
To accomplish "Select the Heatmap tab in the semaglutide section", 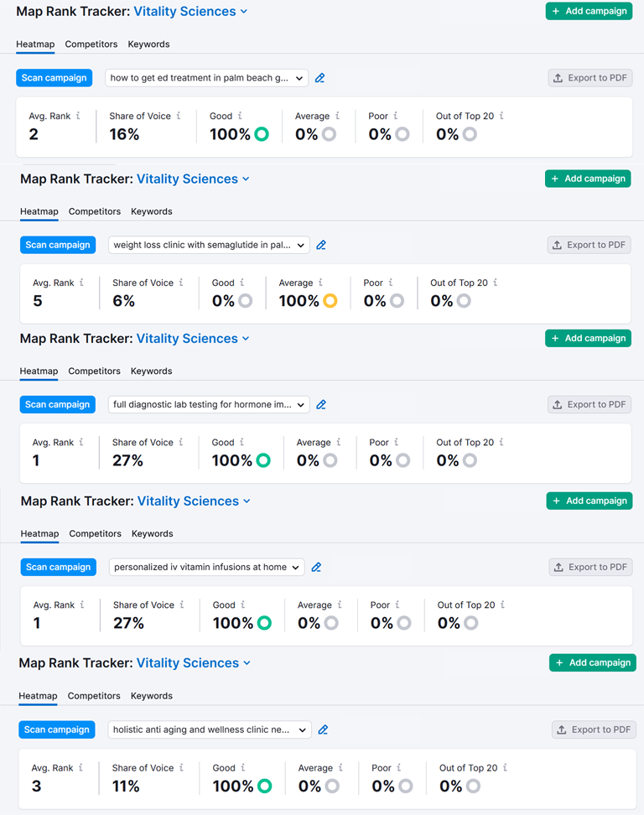I will coord(39,211).
